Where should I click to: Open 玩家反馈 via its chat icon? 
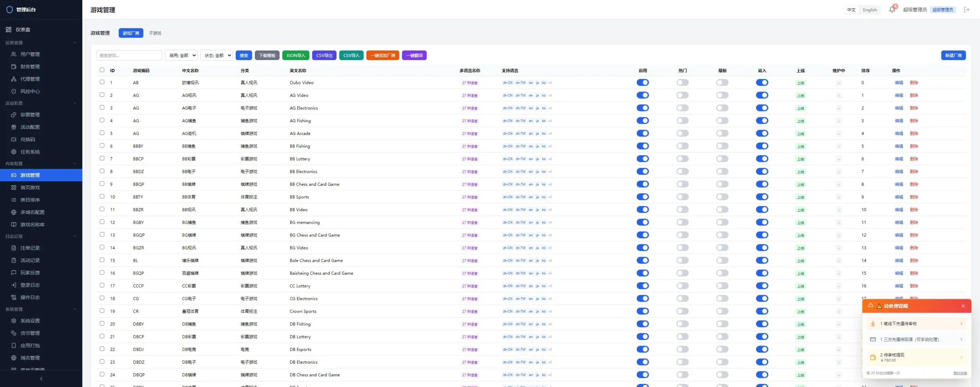(14, 272)
